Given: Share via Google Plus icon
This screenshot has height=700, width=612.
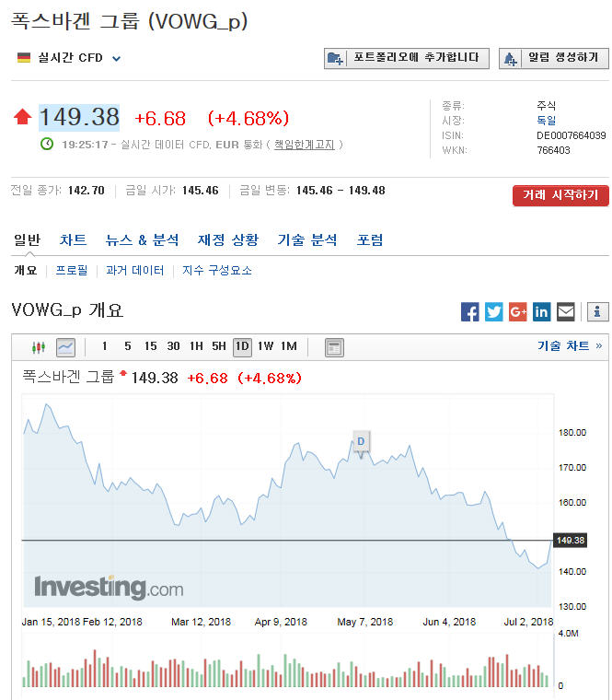Looking at the screenshot, I should point(518,312).
